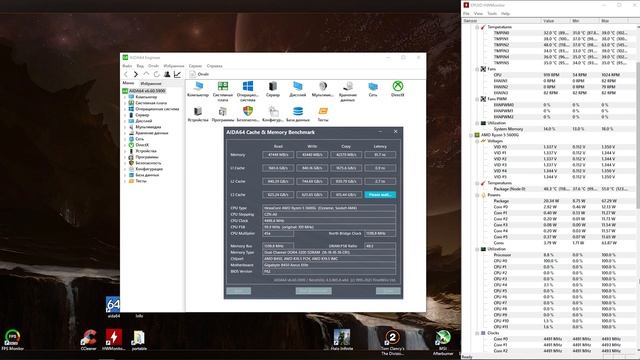Open the Программы large icon in AIDA64
Screen dimensions: 640x360
(223, 114)
